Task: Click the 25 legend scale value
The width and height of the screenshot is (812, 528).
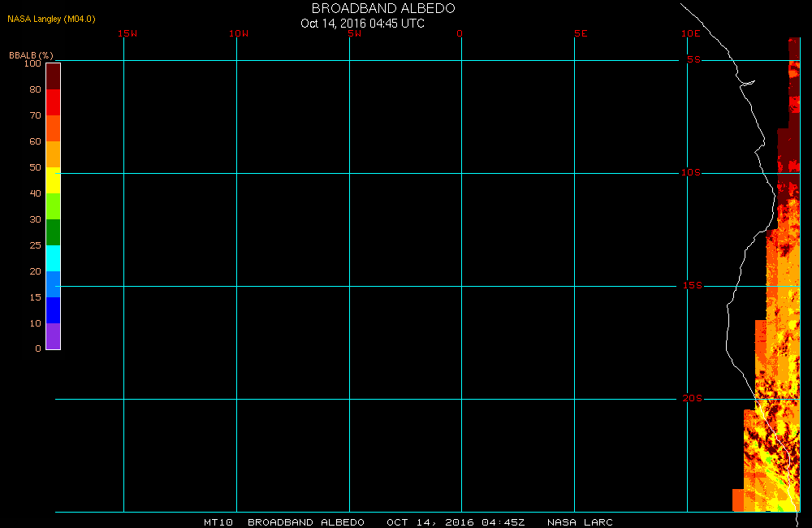Action: (x=35, y=245)
